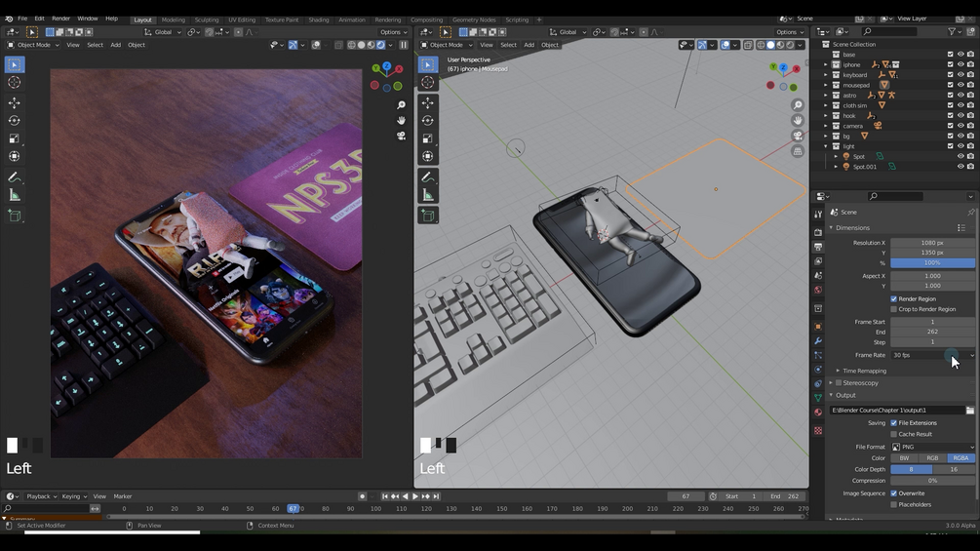Click the zoom magnifier in right viewport
This screenshot has height=551, width=980.
point(798,105)
